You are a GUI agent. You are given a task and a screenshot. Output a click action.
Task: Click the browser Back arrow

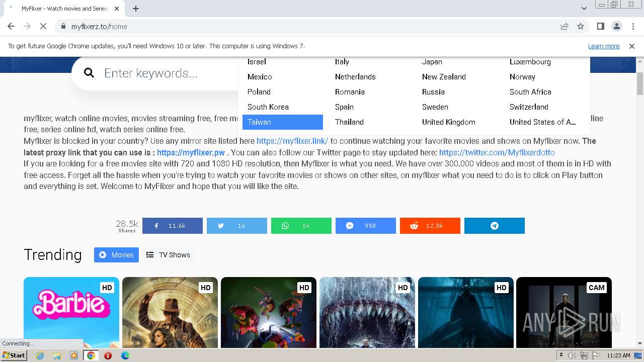11,26
